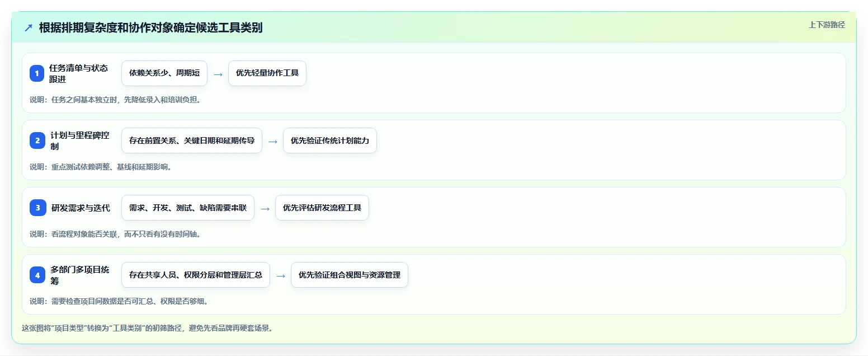
Task: Click the '优先验证传统计划能力' chip
Action: coord(330,140)
